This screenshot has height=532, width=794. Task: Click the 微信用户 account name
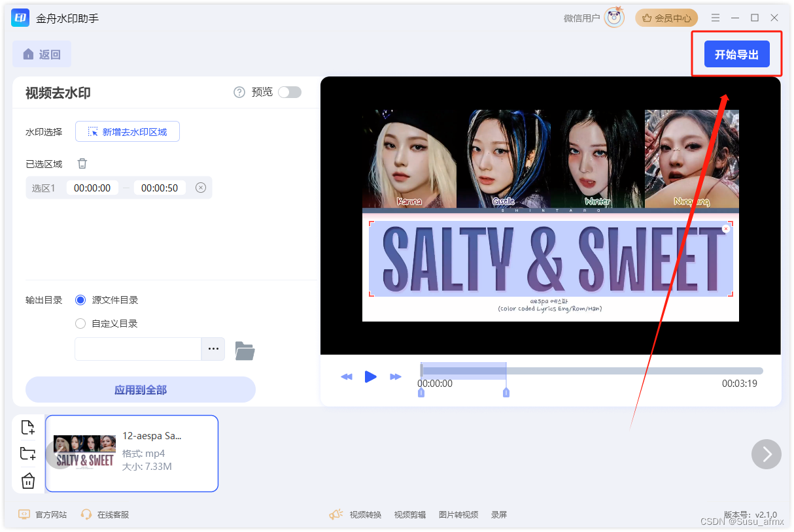[x=581, y=18]
